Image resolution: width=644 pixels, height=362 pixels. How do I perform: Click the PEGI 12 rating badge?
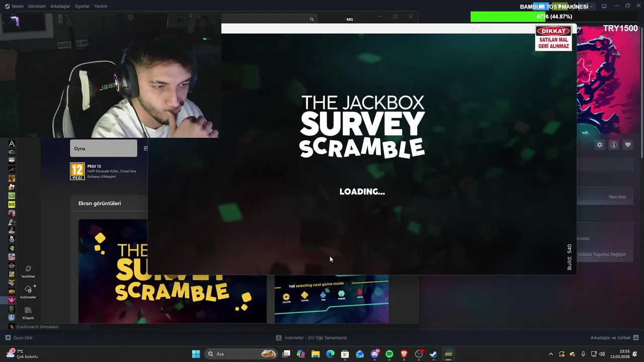pos(77,171)
